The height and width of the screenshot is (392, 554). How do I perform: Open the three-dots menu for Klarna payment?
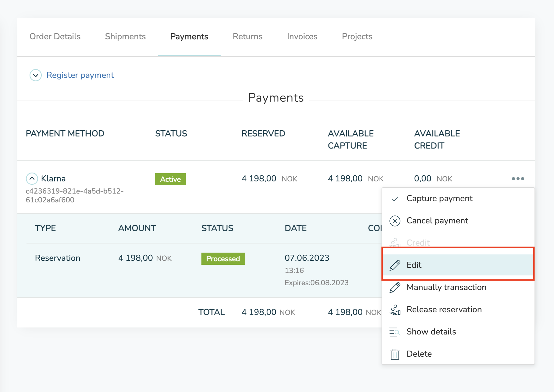point(518,179)
